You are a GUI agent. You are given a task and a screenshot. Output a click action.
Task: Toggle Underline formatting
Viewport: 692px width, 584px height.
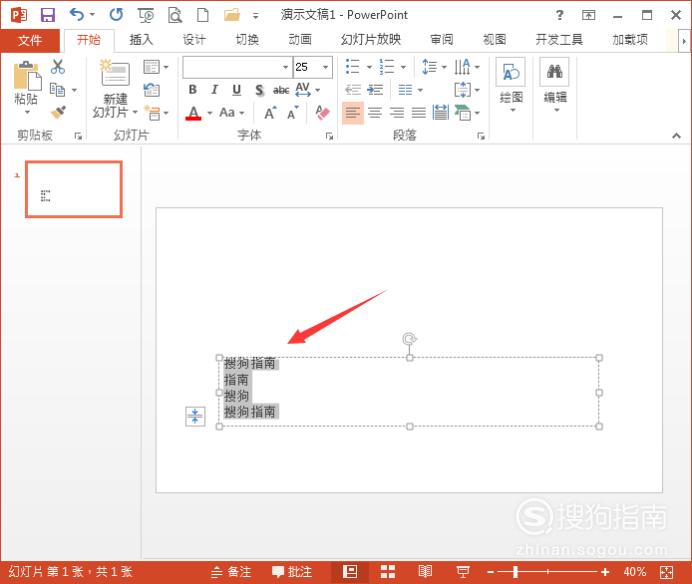[237, 90]
